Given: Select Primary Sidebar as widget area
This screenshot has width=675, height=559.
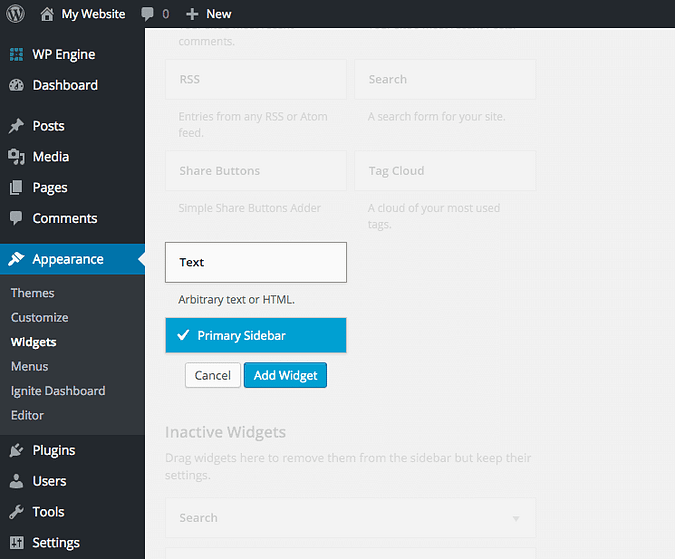Looking at the screenshot, I should point(256,335).
